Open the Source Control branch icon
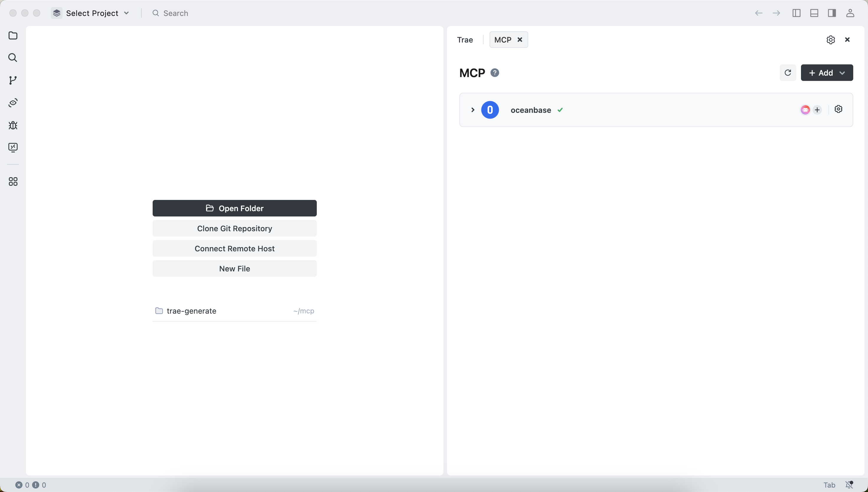The height and width of the screenshot is (492, 868). coord(13,80)
